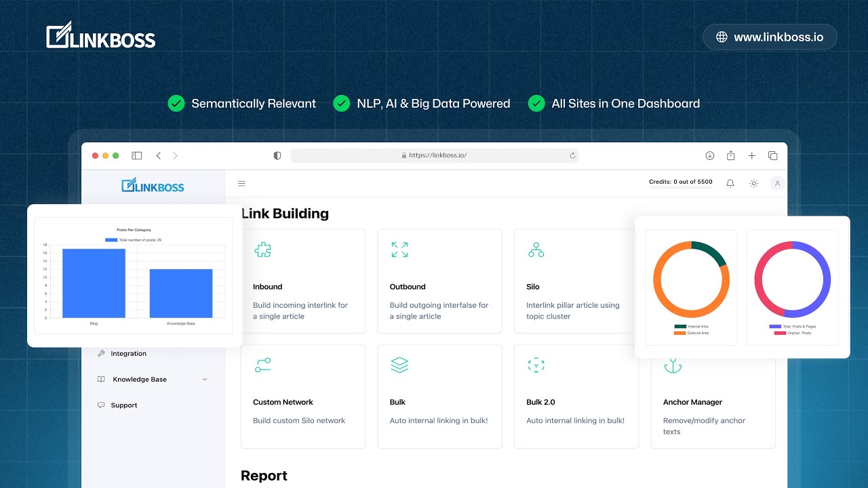This screenshot has width=868, height=488.
Task: Reload the page using the refresh icon
Action: pos(572,155)
